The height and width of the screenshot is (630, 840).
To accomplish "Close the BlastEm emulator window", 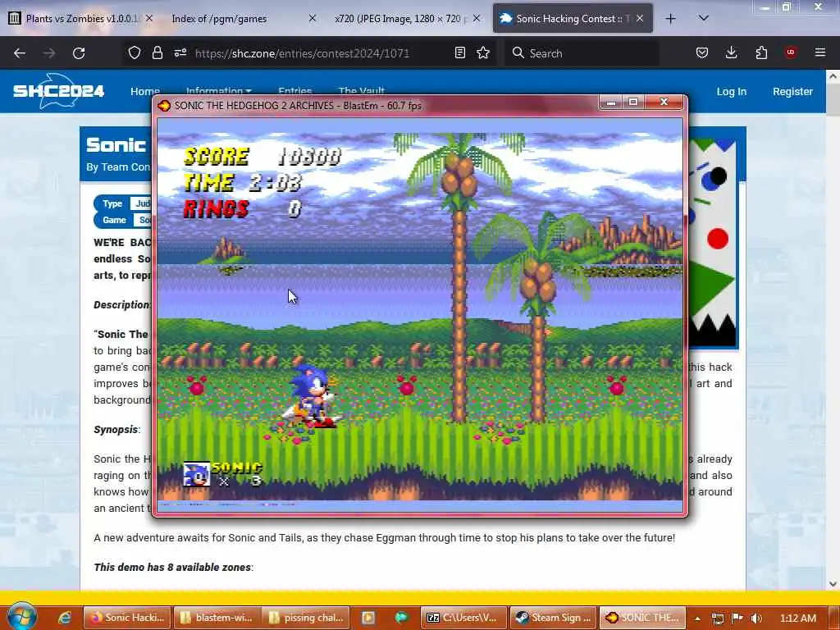I will (664, 102).
